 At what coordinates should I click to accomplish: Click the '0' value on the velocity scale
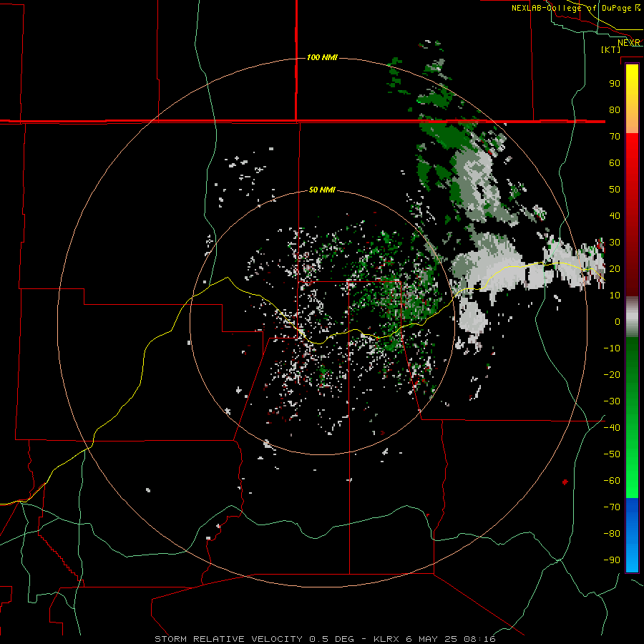(x=618, y=322)
